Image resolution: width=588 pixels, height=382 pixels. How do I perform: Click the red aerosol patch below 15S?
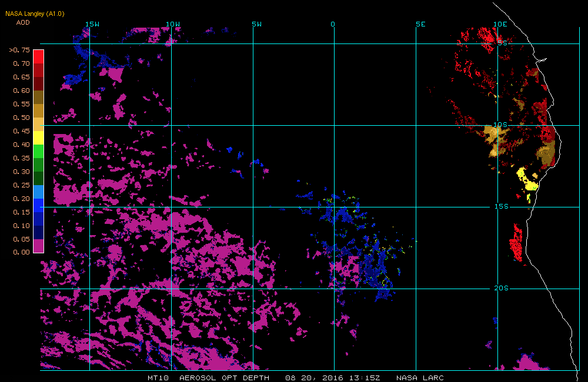pyautogui.click(x=516, y=243)
